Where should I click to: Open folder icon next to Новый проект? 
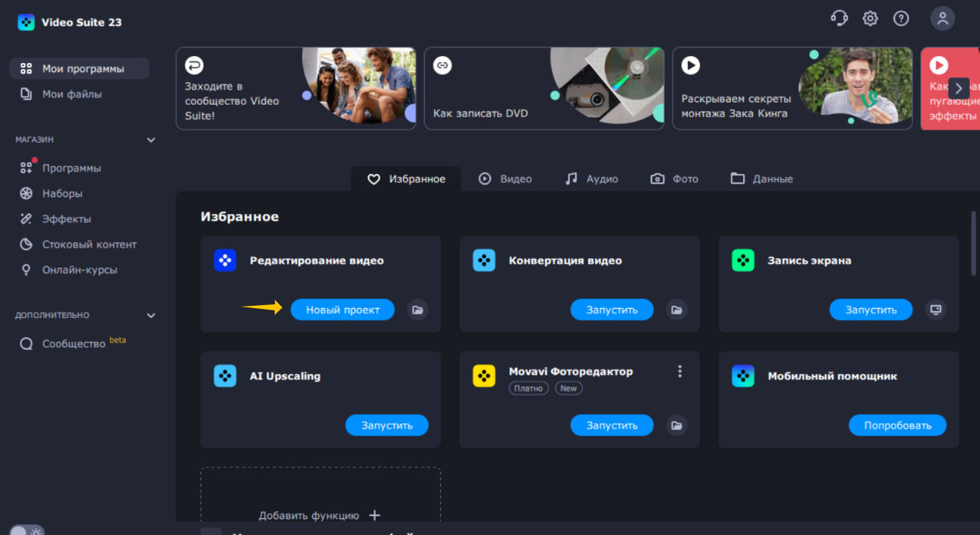[x=417, y=310]
